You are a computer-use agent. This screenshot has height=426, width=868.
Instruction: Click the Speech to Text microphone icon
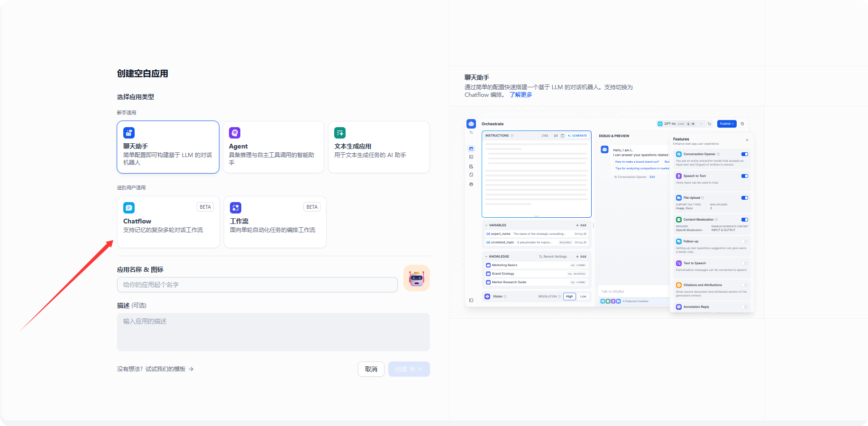tap(679, 176)
